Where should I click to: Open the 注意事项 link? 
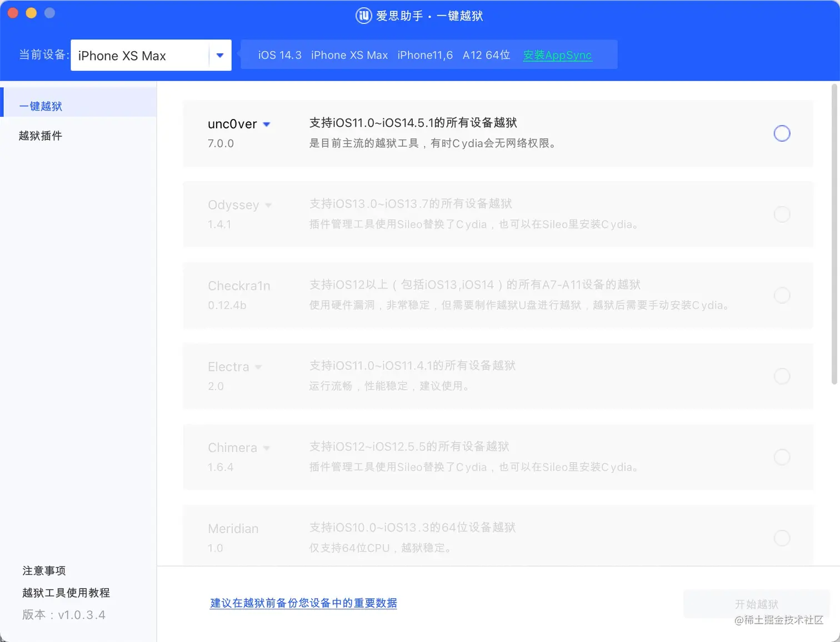44,571
